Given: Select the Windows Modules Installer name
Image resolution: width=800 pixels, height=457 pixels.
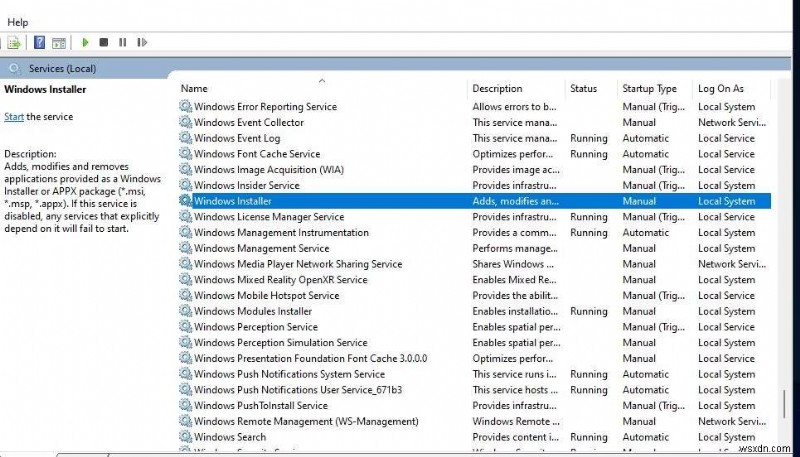Looking at the screenshot, I should coord(253,312).
